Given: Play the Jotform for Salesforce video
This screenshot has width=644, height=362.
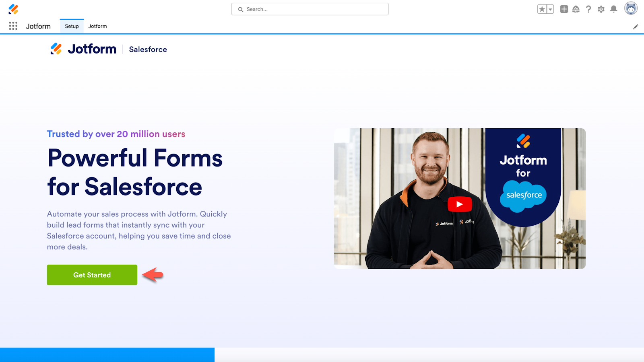Looking at the screenshot, I should point(460,204).
